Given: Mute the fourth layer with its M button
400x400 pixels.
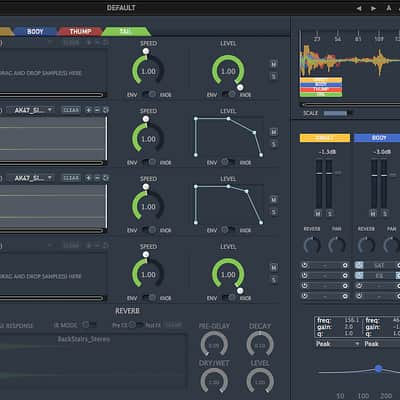Looking at the screenshot, I should coord(273,268).
